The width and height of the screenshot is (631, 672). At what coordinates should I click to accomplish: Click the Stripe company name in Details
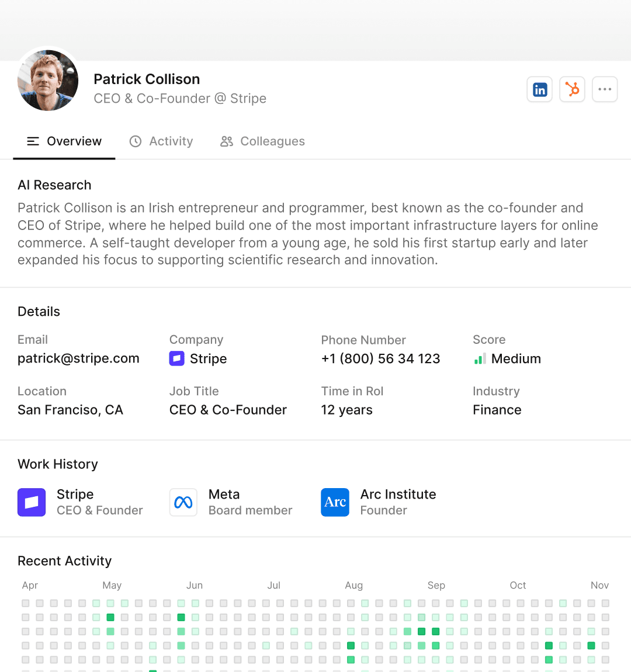coord(209,358)
